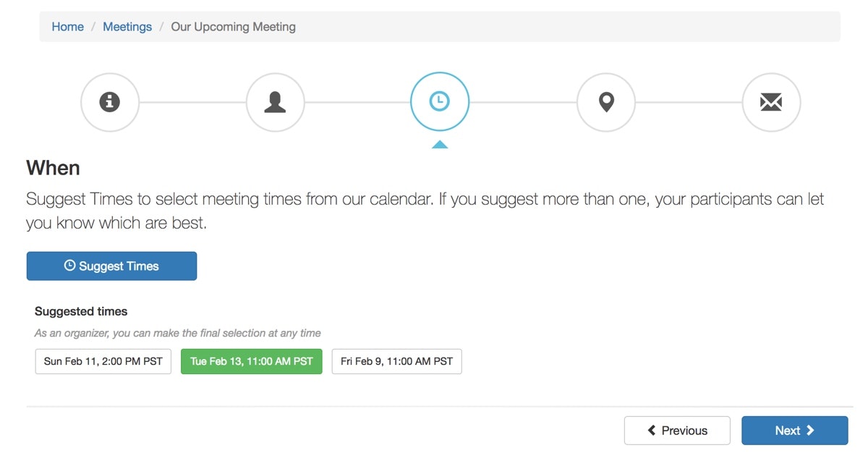Click the Our Upcoming Meeting breadcrumb

click(x=233, y=26)
